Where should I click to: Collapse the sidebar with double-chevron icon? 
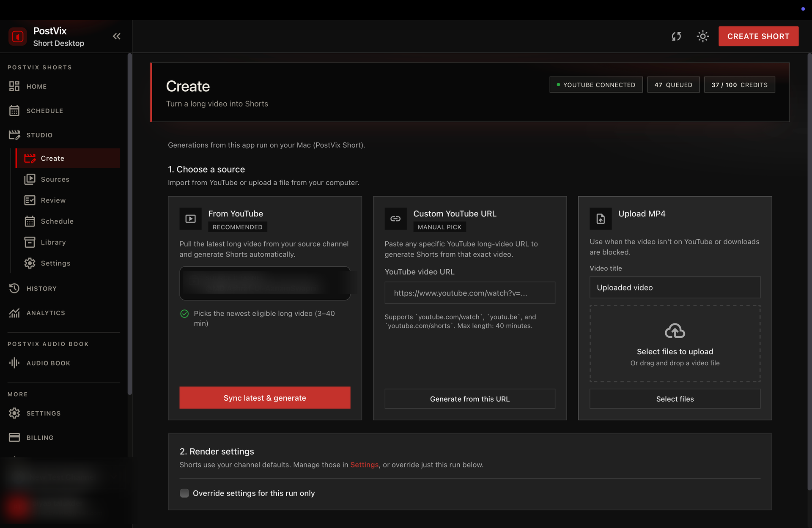tap(117, 36)
